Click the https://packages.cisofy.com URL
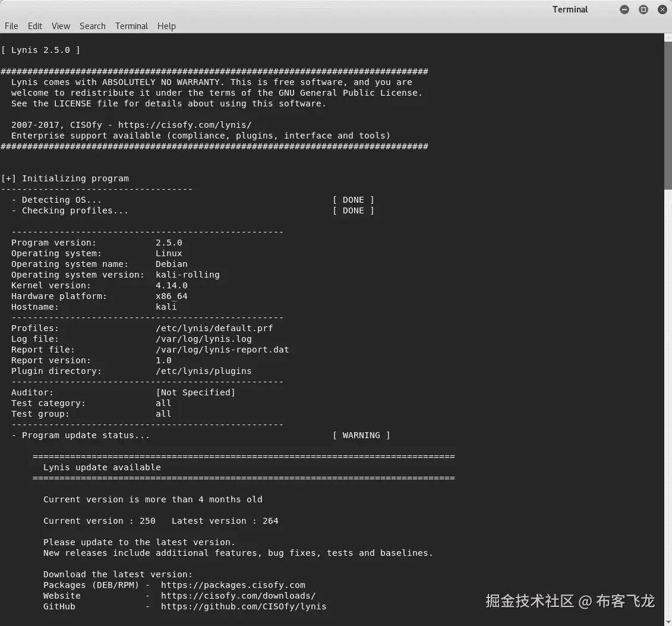 [x=233, y=585]
